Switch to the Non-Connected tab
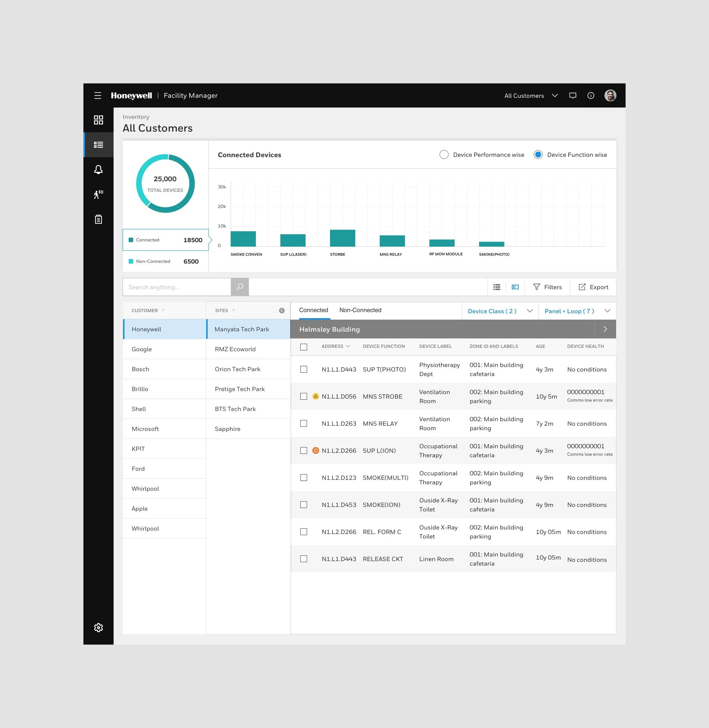709x728 pixels. coord(360,310)
